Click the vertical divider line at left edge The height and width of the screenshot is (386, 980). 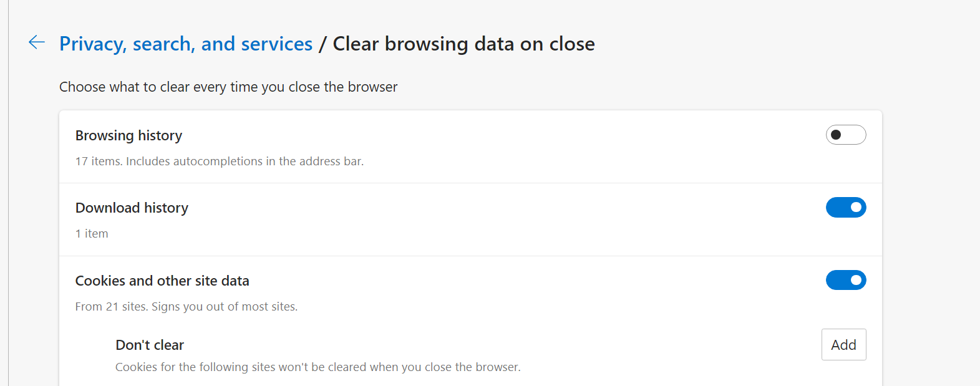click(x=8, y=193)
